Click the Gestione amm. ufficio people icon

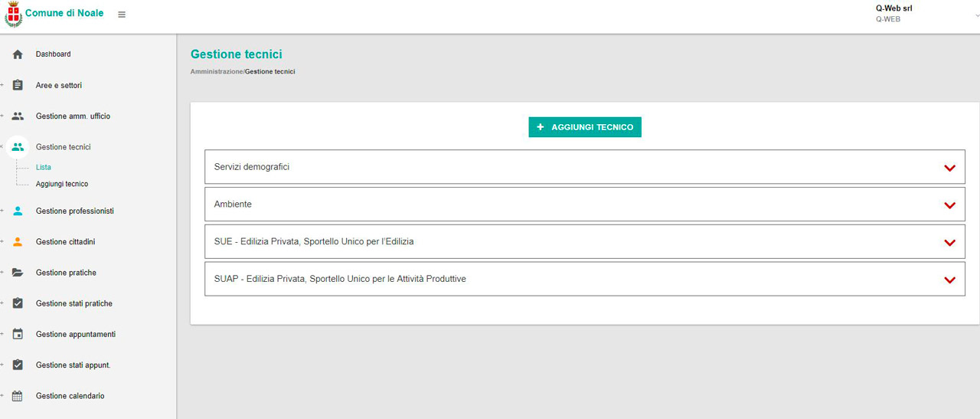(18, 116)
